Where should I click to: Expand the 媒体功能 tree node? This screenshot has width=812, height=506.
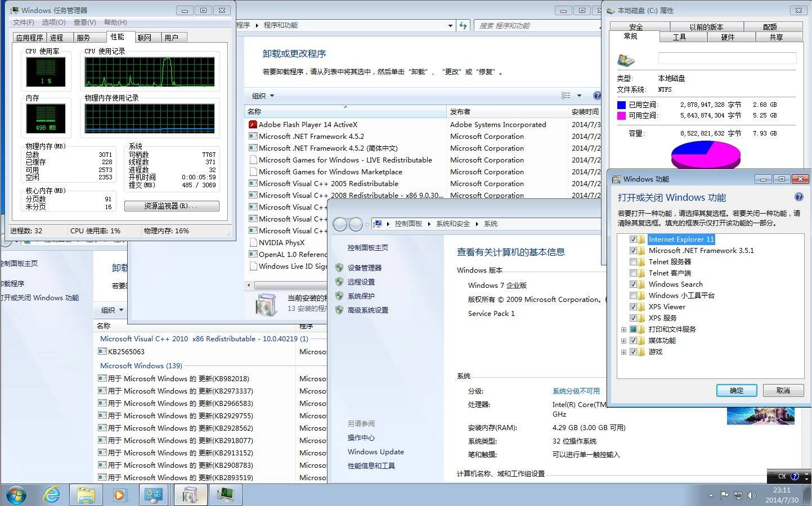coord(623,341)
